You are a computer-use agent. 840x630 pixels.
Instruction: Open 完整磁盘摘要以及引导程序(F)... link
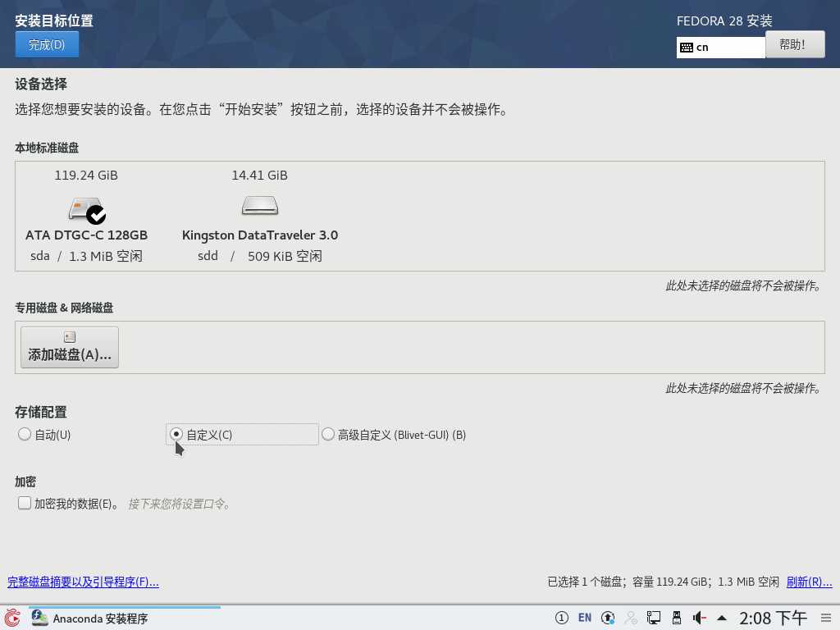click(83, 582)
